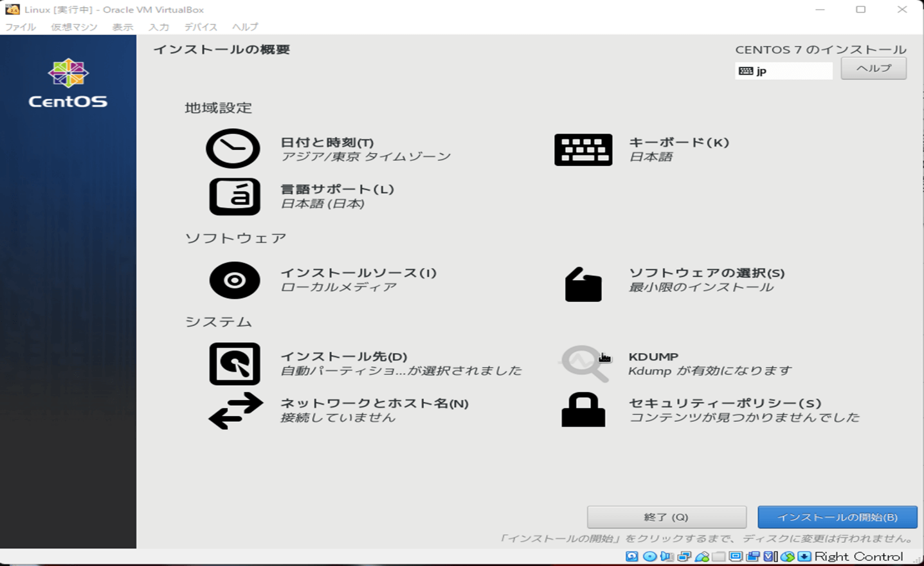
Task: Click the mouse integration status icon
Action: pyautogui.click(x=788, y=556)
